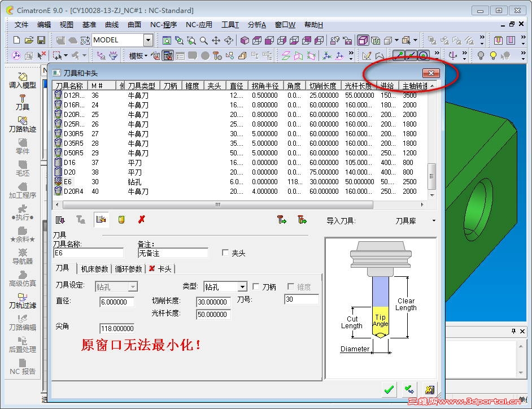Click the vertical scrollbar thumb of tool list
Viewport: 532px width, 409px height.
point(431,176)
